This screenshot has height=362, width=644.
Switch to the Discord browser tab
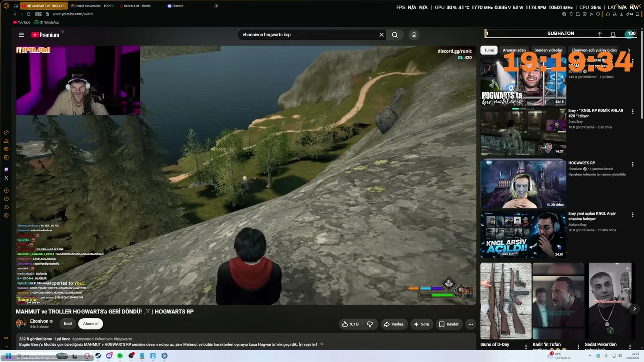(177, 6)
